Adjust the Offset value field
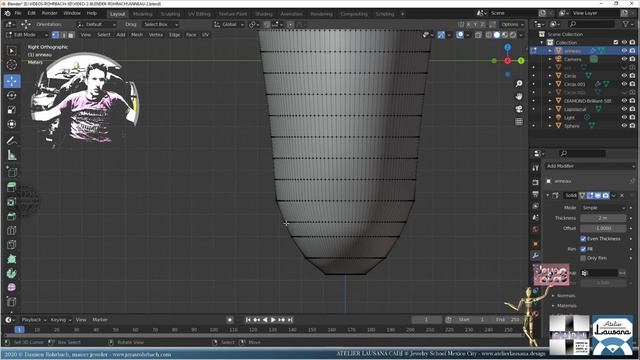The height and width of the screenshot is (360, 640). tap(603, 229)
